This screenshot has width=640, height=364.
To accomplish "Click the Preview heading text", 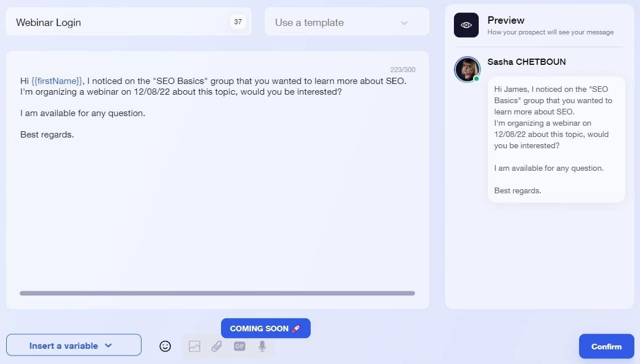I will pyautogui.click(x=506, y=20).
